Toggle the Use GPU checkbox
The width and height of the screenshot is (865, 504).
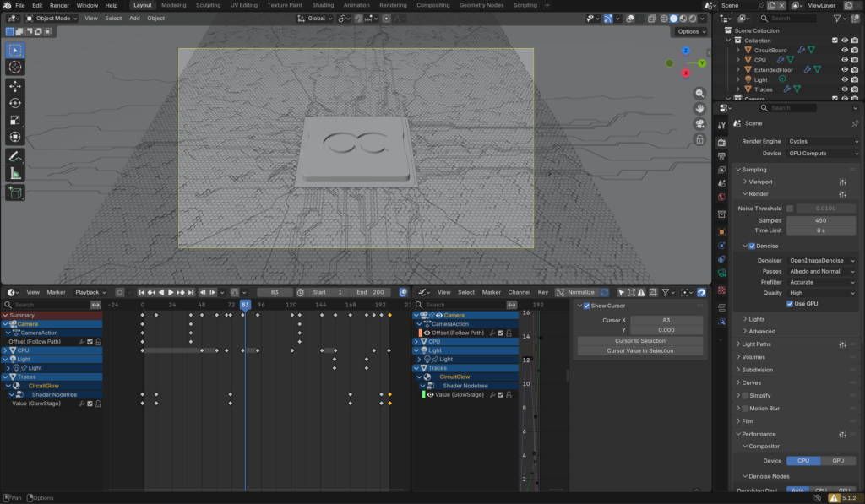pos(790,304)
